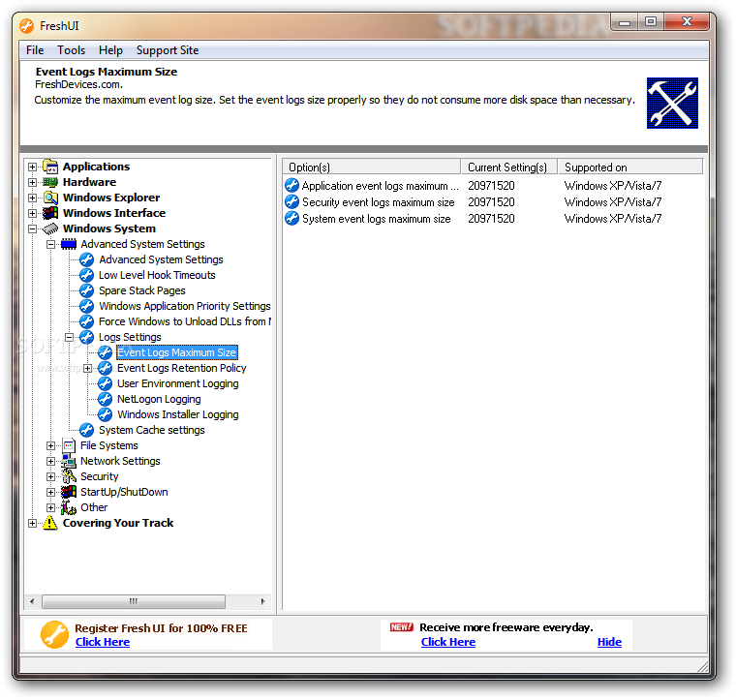Click the StartUp/ShutDown flag icon
Image resolution: width=736 pixels, height=700 pixels.
coord(69,492)
